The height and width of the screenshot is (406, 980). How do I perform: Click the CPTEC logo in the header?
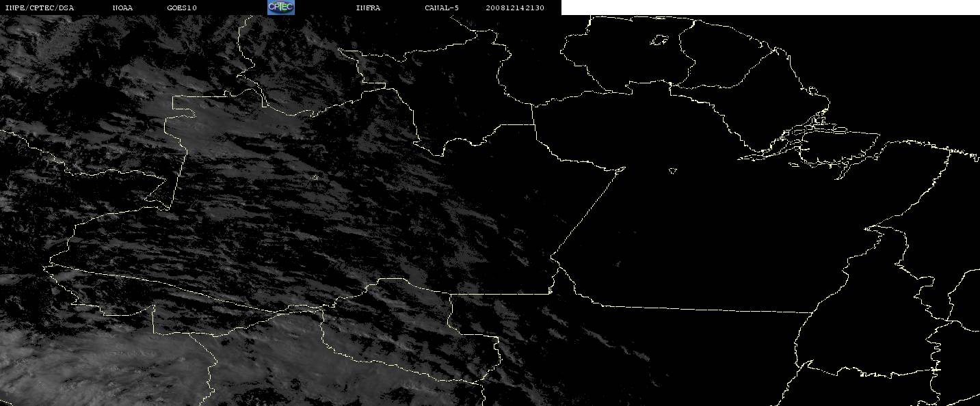click(280, 8)
